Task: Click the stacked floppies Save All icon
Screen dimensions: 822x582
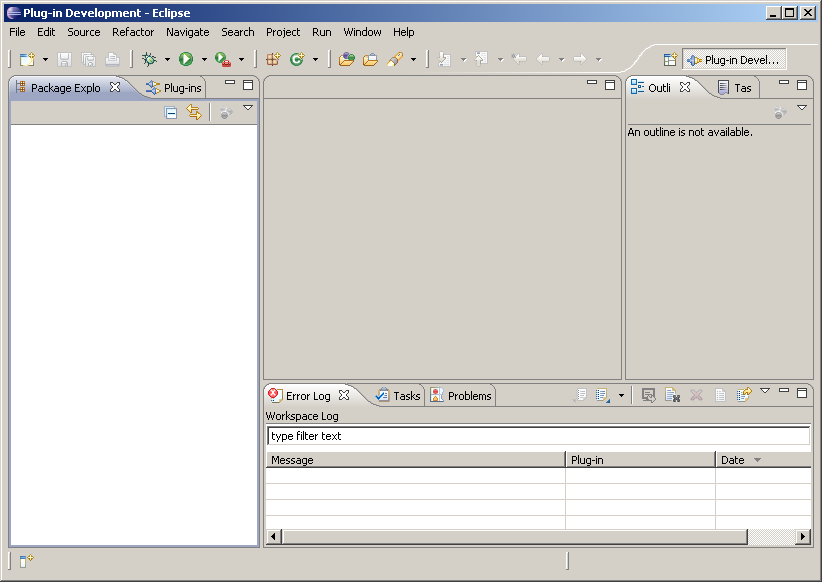Action: point(89,59)
